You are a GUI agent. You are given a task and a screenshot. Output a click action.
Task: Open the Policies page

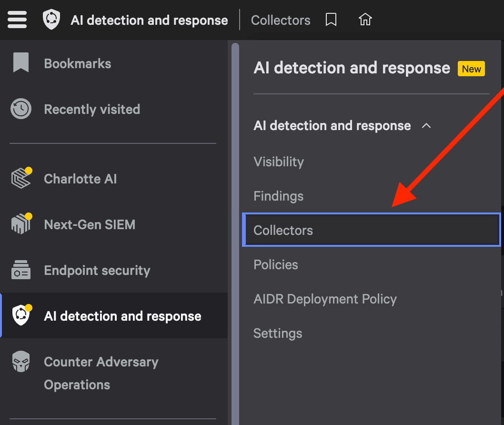coord(275,264)
